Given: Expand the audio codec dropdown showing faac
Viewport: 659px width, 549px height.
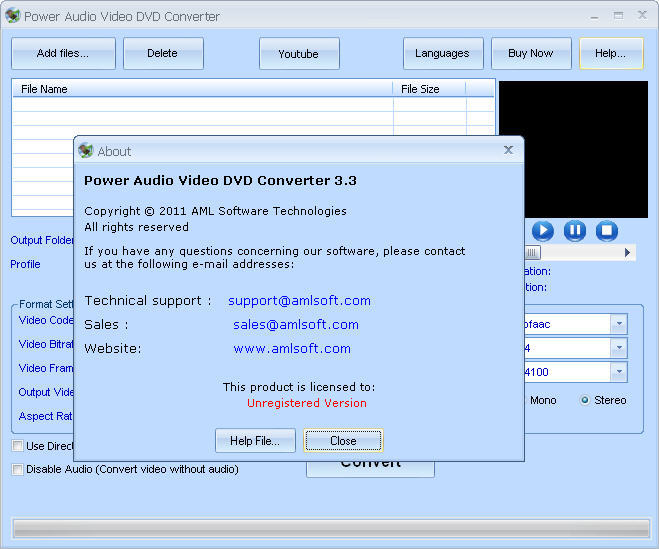Looking at the screenshot, I should pyautogui.click(x=619, y=324).
